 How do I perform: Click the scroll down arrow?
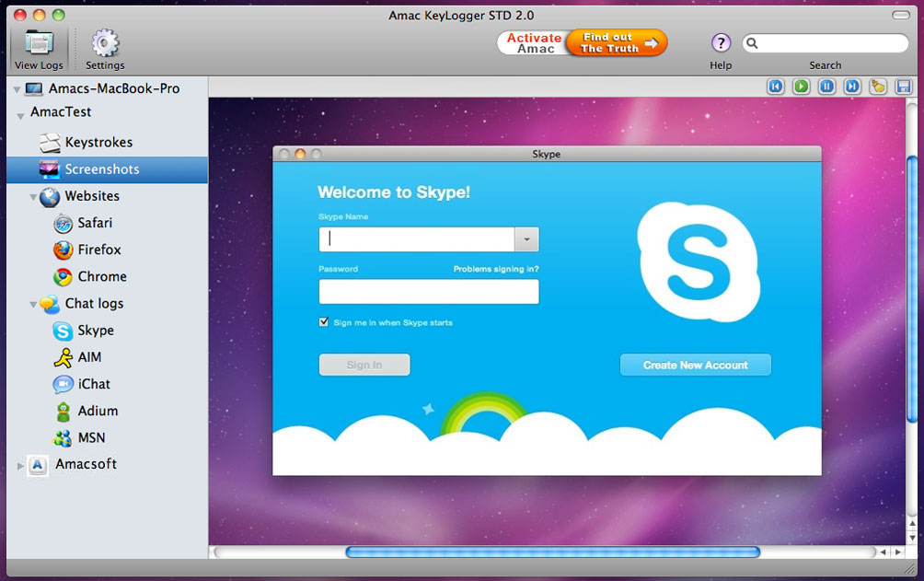(x=912, y=538)
